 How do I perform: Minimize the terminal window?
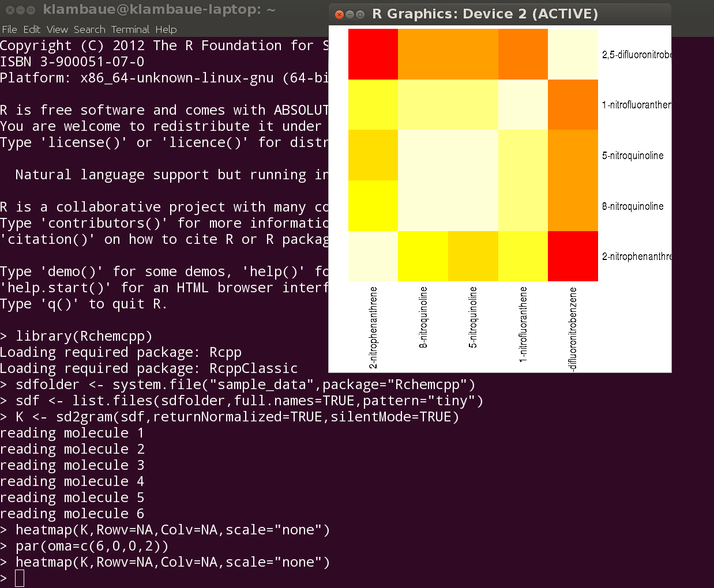click(x=20, y=10)
